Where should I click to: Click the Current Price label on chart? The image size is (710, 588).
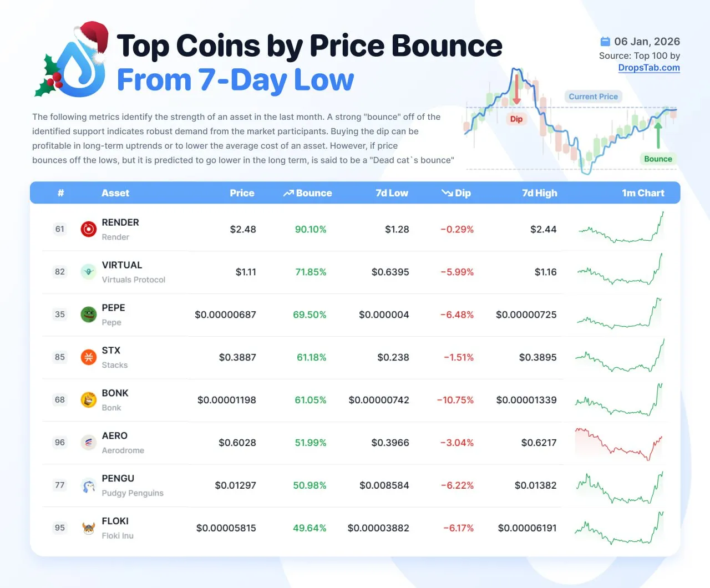(593, 97)
